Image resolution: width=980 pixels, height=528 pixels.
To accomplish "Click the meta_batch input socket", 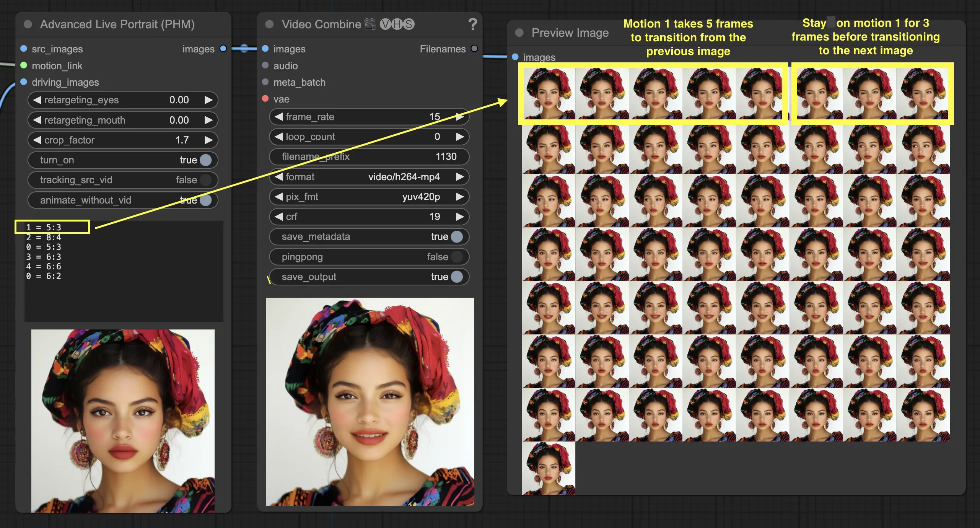I will click(x=265, y=82).
